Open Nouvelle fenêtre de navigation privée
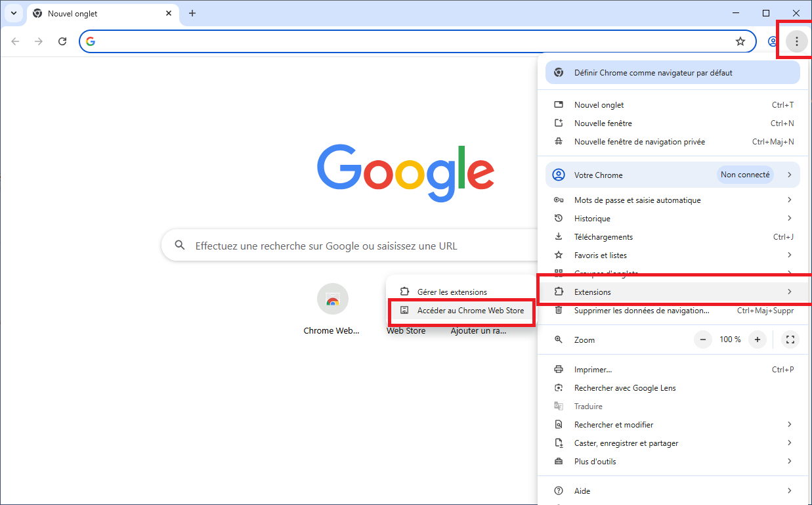The width and height of the screenshot is (812, 505). pos(639,141)
